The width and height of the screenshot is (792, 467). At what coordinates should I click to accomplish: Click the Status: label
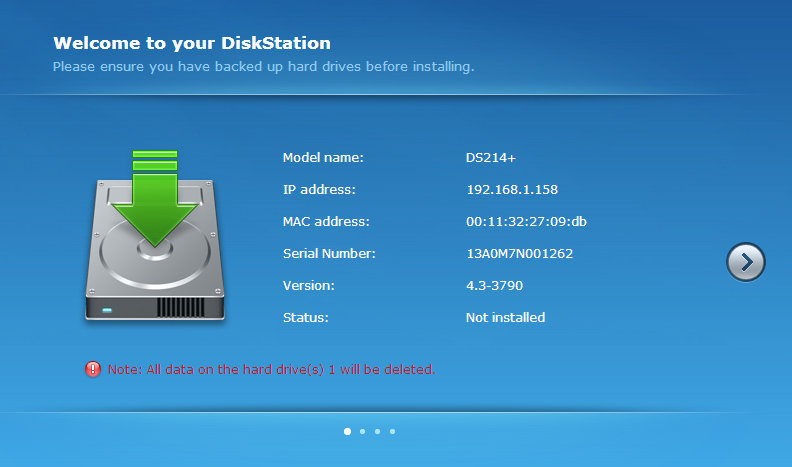(306, 318)
